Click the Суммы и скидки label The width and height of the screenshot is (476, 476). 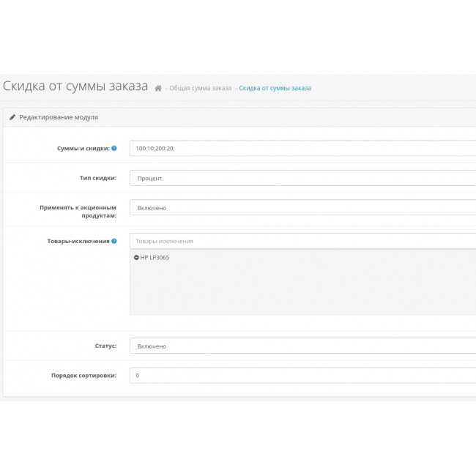[x=83, y=148]
